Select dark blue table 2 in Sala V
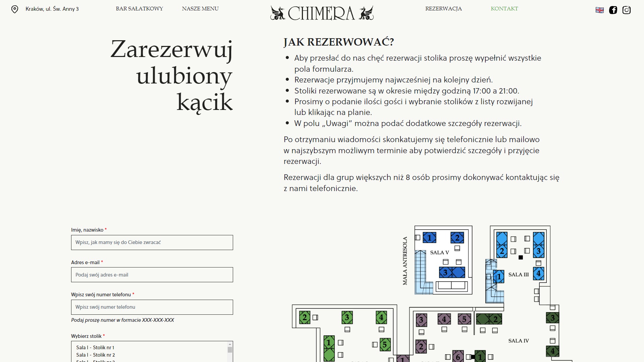Viewport: 644px width, 362px height. coord(457,238)
